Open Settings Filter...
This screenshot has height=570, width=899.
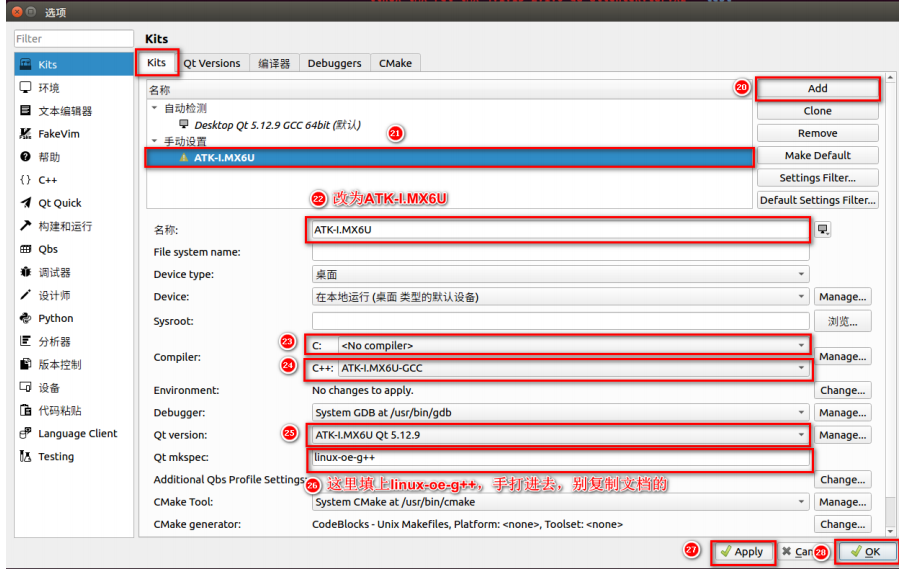click(818, 178)
